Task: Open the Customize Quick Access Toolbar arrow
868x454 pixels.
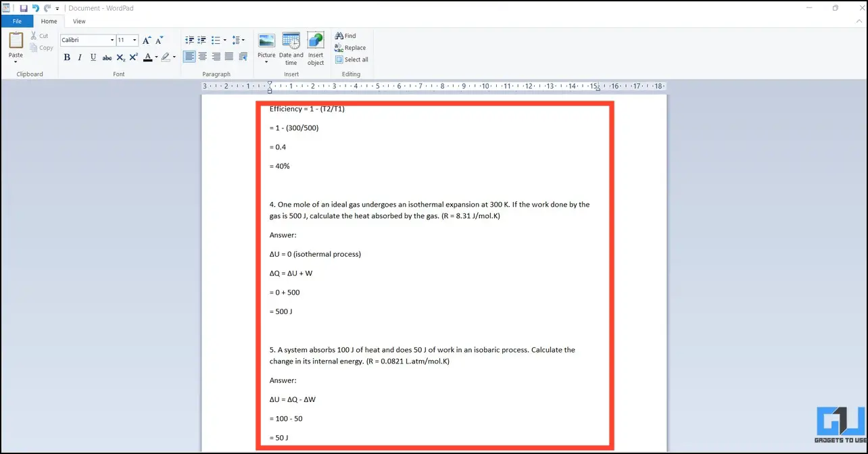Action: point(57,9)
